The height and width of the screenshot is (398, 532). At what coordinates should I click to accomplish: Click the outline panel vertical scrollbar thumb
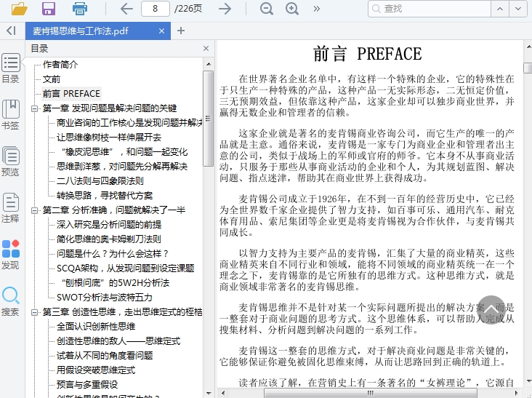(x=209, y=119)
